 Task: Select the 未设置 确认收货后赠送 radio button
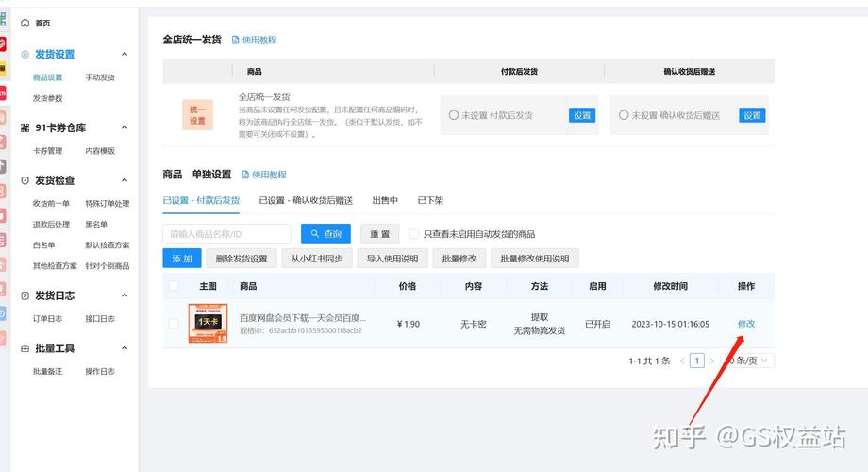(x=624, y=115)
